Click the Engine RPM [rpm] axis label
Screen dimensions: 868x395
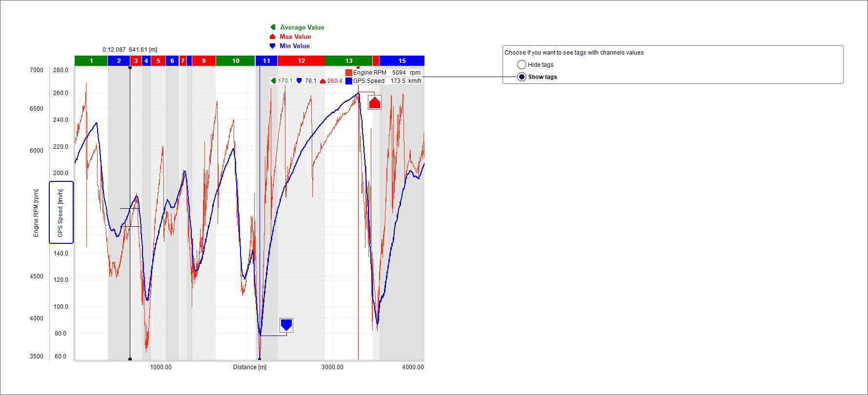(x=36, y=213)
